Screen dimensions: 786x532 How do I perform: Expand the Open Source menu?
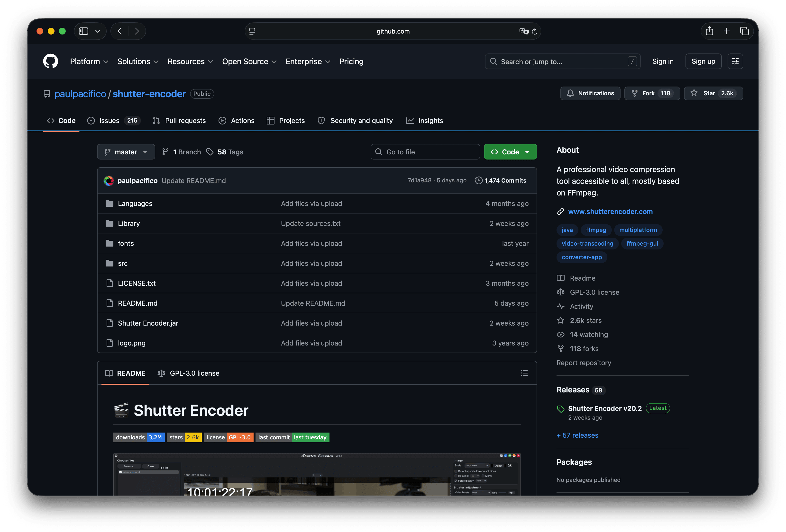(x=249, y=62)
